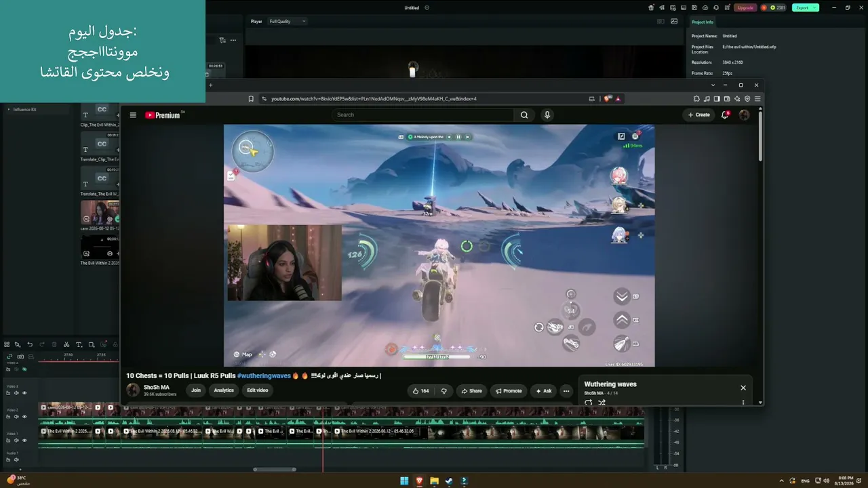Open more actions ellipsis under the video

click(566, 391)
